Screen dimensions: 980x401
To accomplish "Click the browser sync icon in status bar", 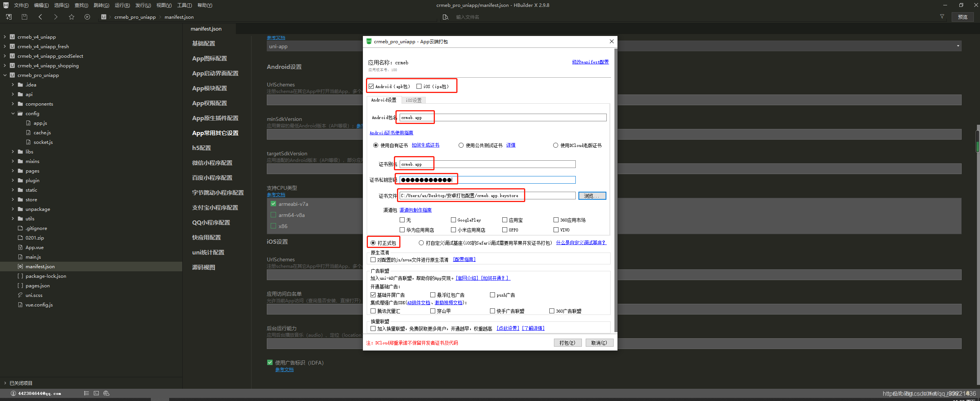I will coord(106,393).
